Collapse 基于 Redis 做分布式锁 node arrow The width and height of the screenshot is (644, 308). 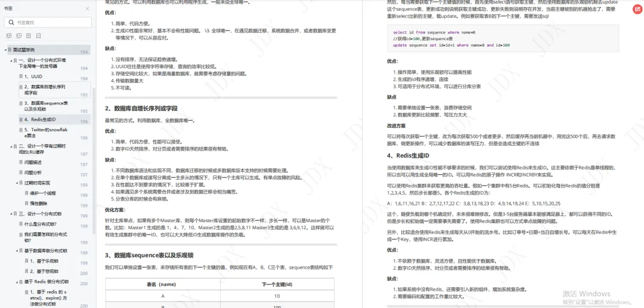[x=17, y=282]
